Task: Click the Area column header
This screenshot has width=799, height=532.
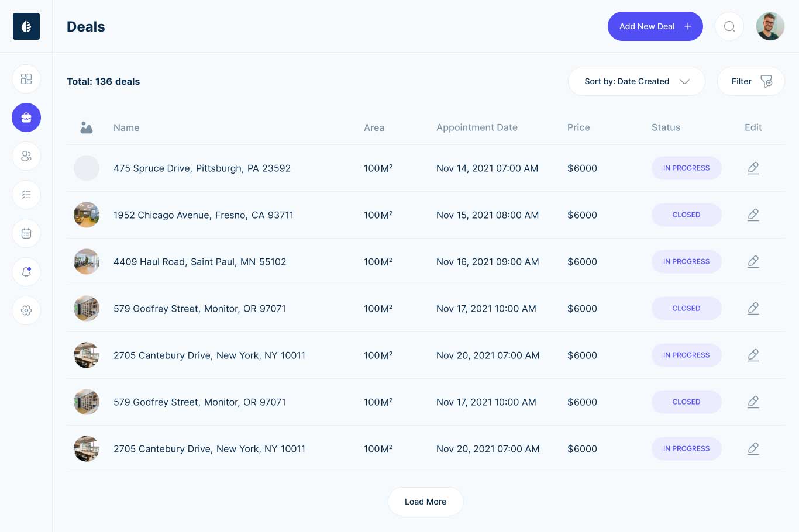Action: pyautogui.click(x=374, y=127)
